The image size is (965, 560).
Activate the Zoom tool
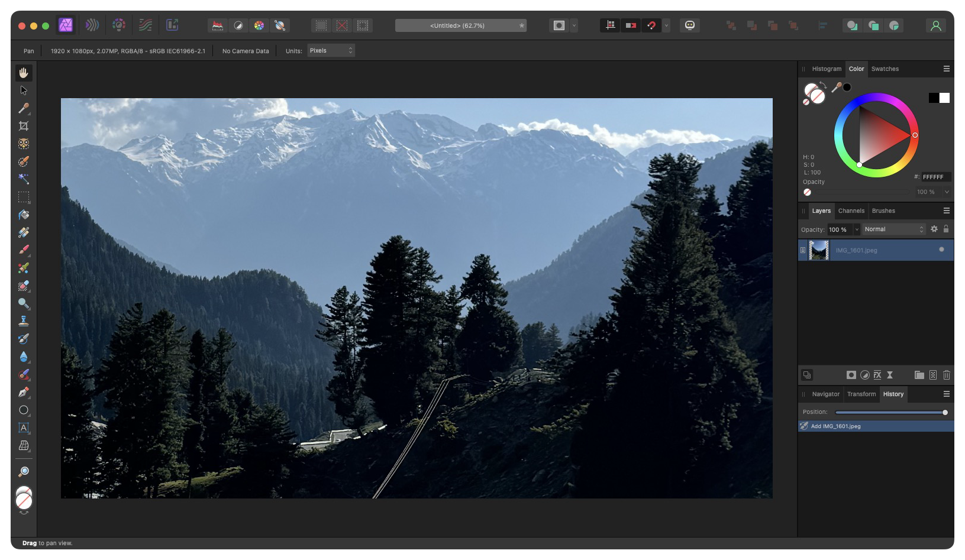click(24, 471)
